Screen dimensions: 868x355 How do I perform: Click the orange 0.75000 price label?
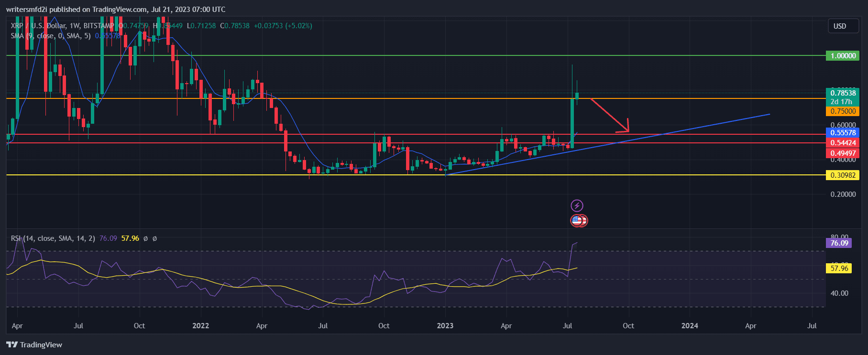(842, 111)
